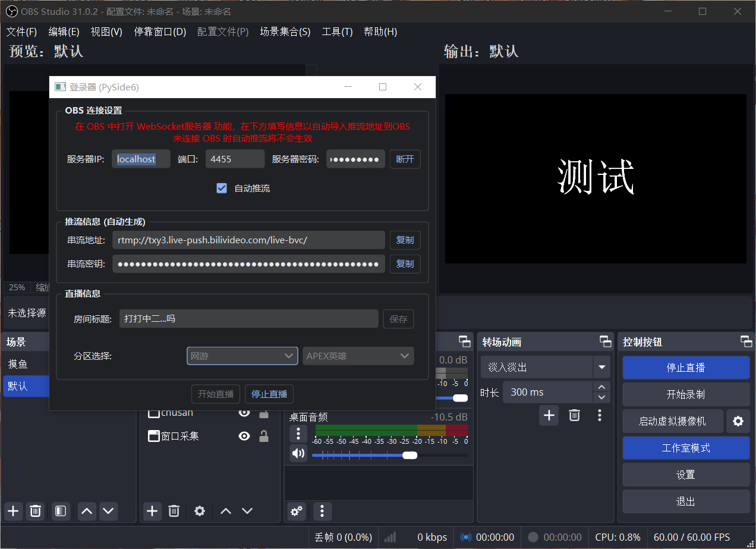756x549 pixels.
Task: Increase 时长 duration with up arrow
Action: [602, 387]
